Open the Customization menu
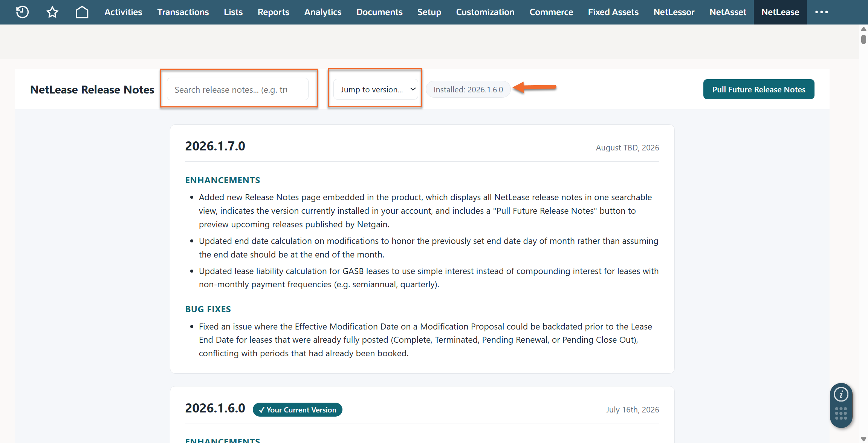The width and height of the screenshot is (868, 443). coord(485,12)
